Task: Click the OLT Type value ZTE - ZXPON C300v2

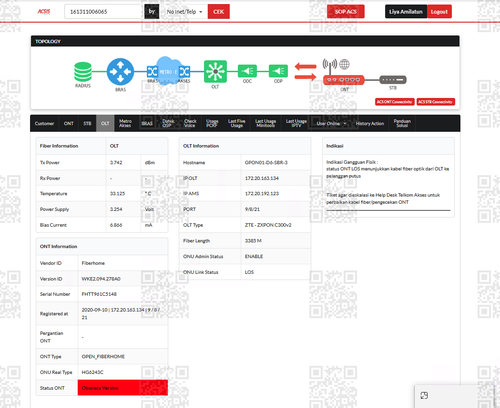Action: click(268, 225)
